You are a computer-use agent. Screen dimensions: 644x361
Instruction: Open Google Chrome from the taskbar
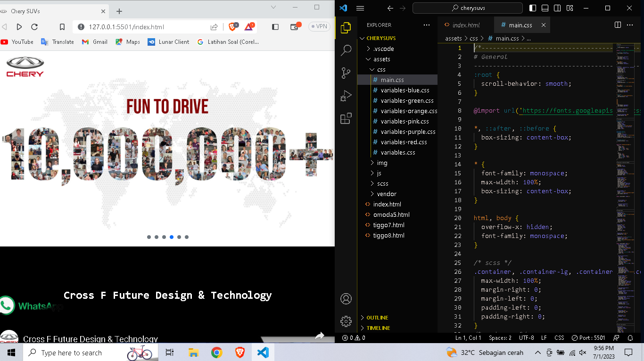coord(217,353)
